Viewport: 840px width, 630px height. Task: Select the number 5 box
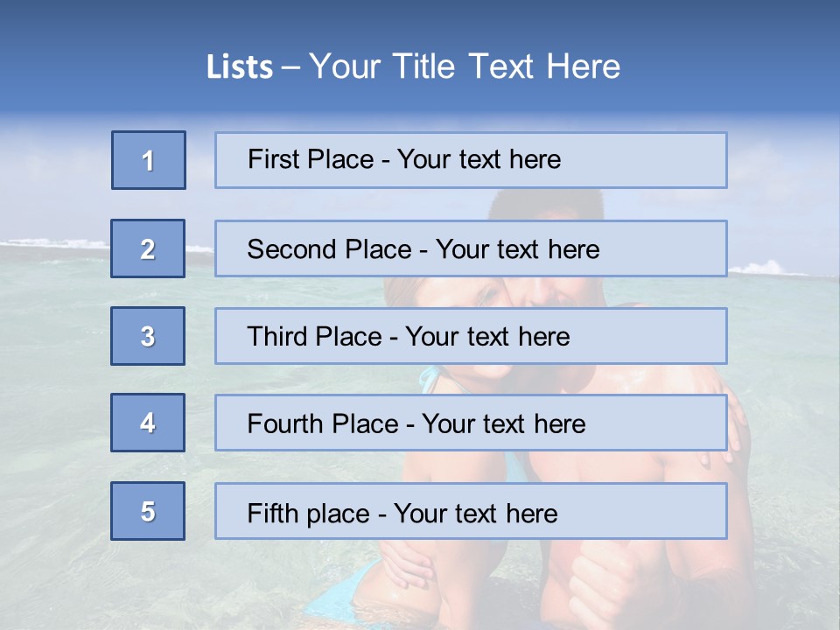click(148, 511)
